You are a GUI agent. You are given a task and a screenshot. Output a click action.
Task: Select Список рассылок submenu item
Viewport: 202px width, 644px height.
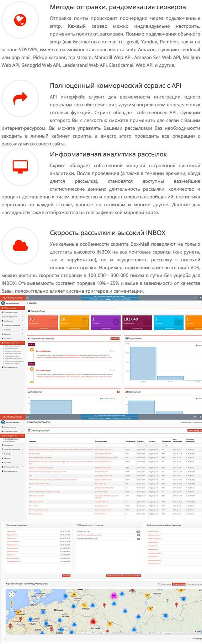pyautogui.click(x=12, y=439)
